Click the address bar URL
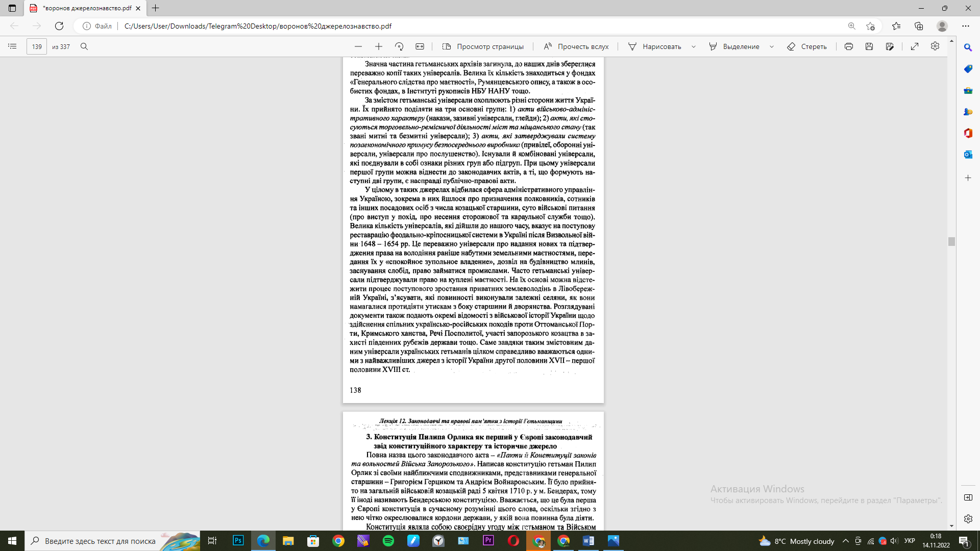Image resolution: width=980 pixels, height=551 pixels. point(258,26)
